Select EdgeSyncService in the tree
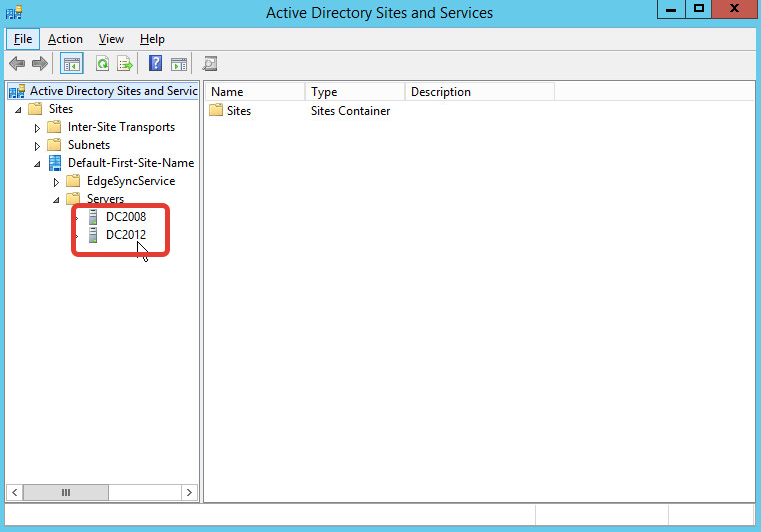 (131, 181)
